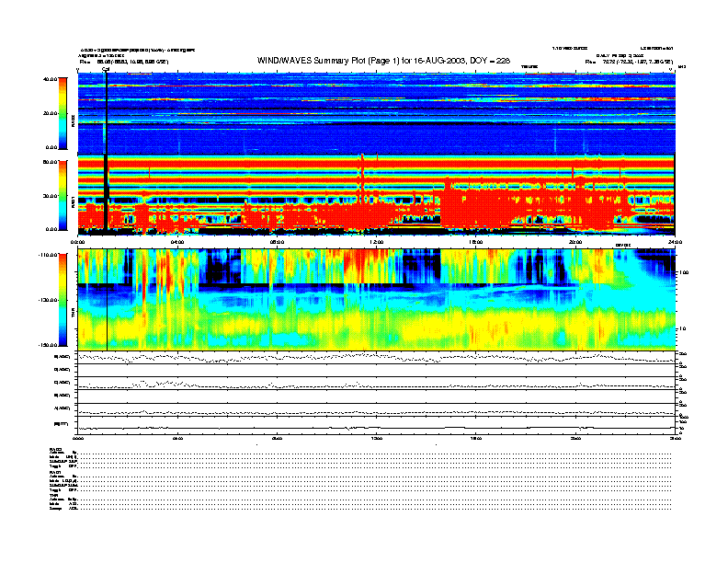Click the TNR intensity color bar
This screenshot has height=563, width=728.
click(x=63, y=300)
